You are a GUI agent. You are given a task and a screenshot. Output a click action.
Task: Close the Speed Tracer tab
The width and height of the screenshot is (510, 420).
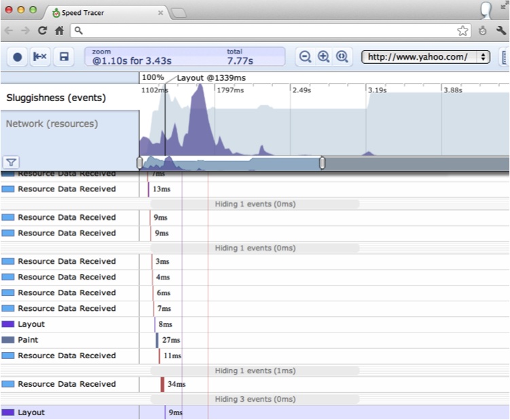[x=160, y=13]
